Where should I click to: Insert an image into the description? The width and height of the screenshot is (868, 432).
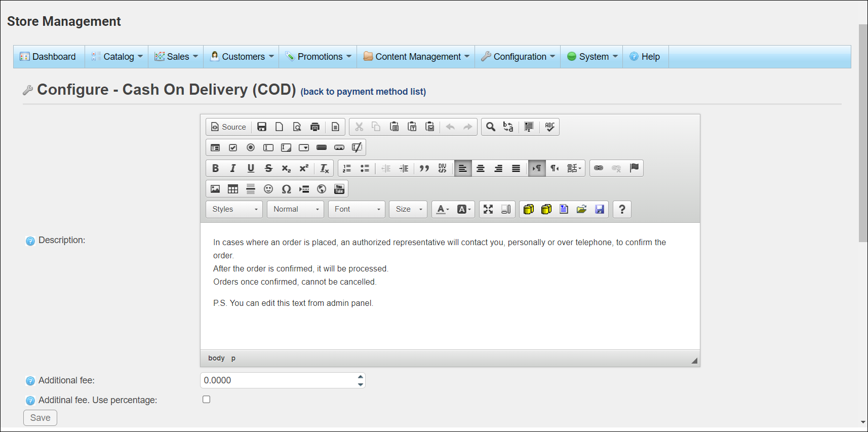click(215, 189)
